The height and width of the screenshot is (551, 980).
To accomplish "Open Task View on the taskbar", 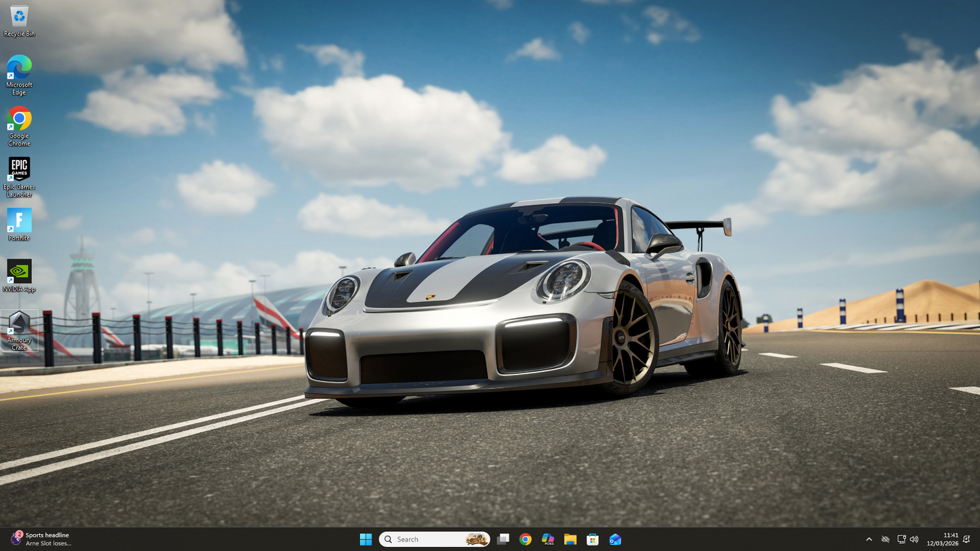I will 503,539.
